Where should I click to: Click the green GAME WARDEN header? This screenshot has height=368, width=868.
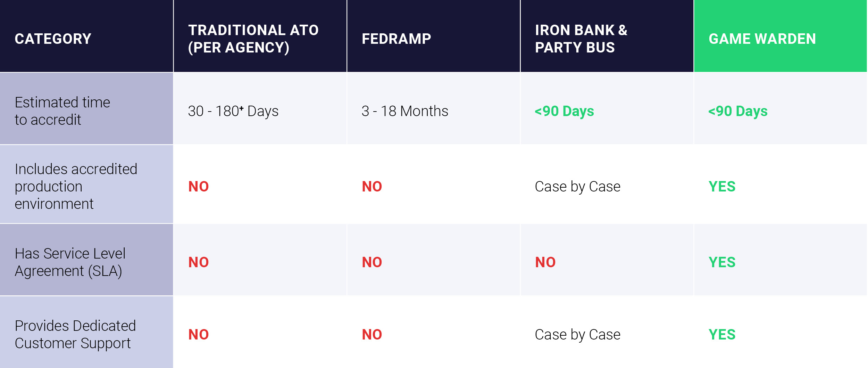click(762, 39)
